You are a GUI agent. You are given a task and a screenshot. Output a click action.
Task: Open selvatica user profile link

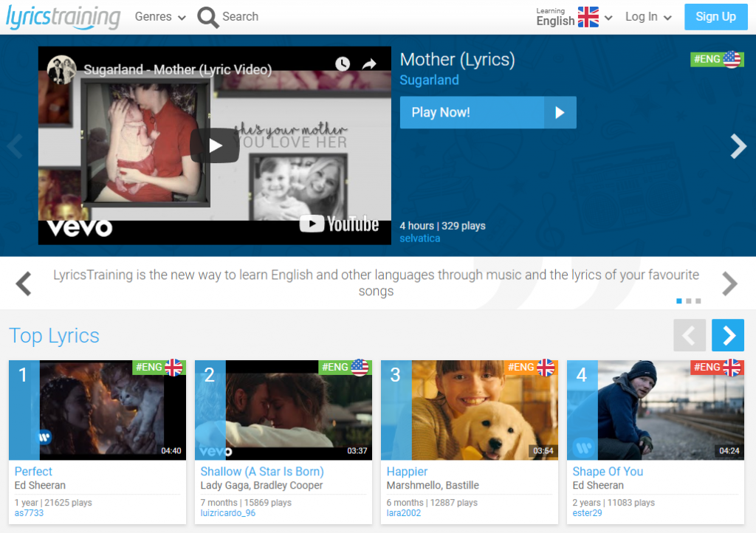click(419, 238)
